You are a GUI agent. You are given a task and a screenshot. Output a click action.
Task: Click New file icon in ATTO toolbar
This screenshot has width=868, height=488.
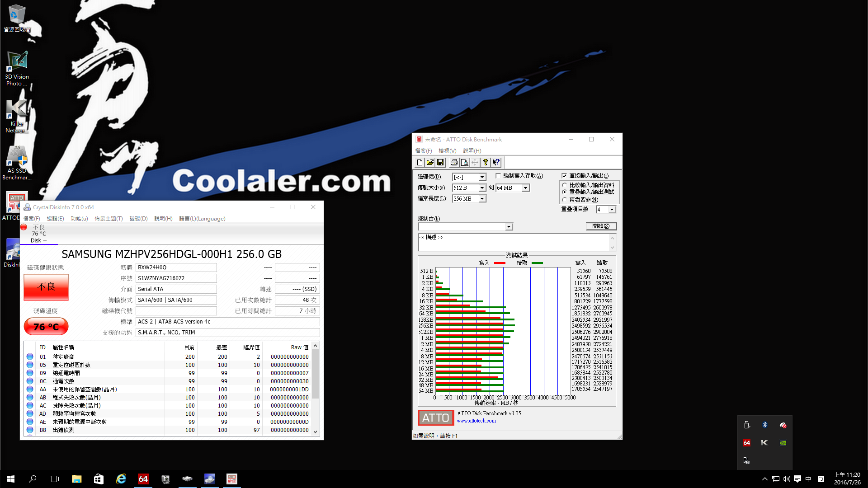420,162
